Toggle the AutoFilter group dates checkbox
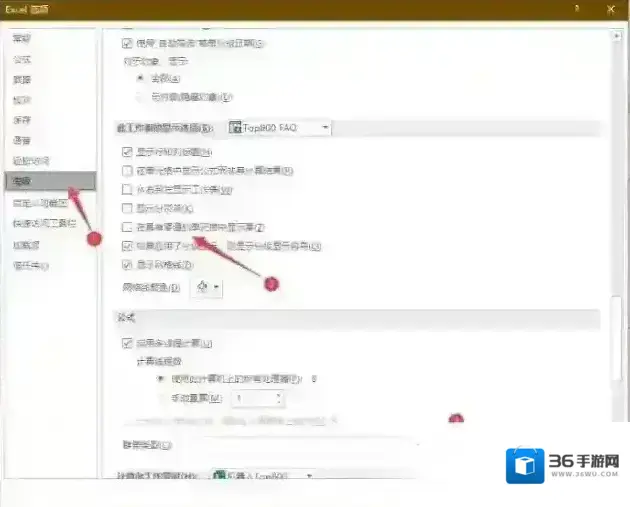Image resolution: width=630 pixels, height=507 pixels. click(127, 43)
